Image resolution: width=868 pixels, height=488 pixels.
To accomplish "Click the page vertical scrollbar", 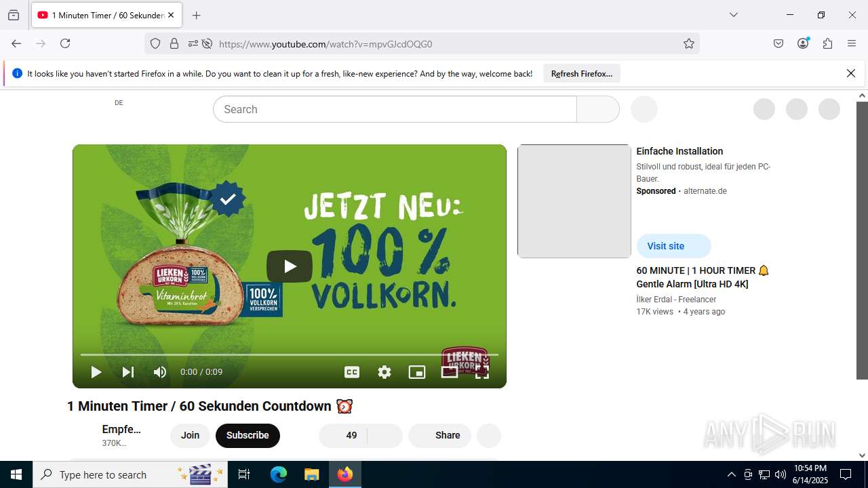I will pos(862,241).
